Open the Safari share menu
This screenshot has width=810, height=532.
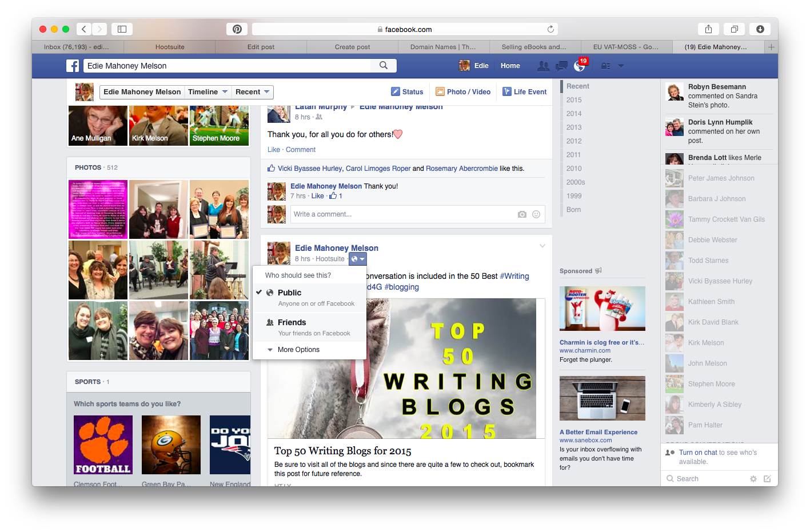(708, 29)
